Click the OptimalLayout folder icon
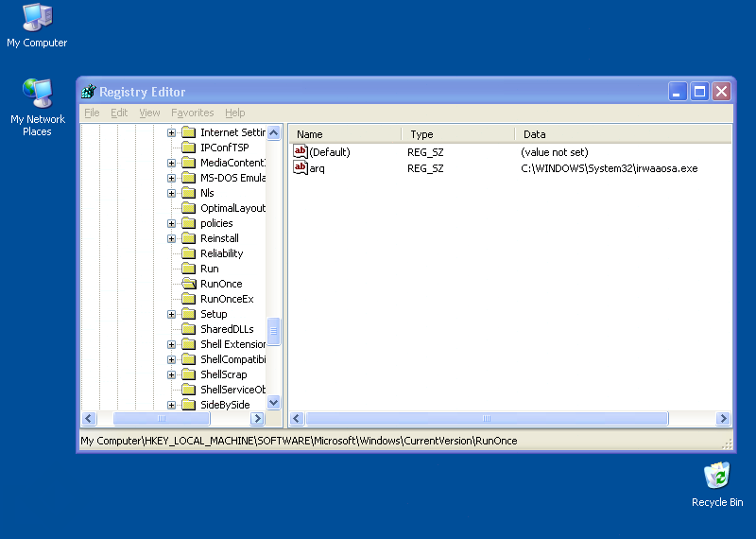The width and height of the screenshot is (756, 539). tap(188, 208)
